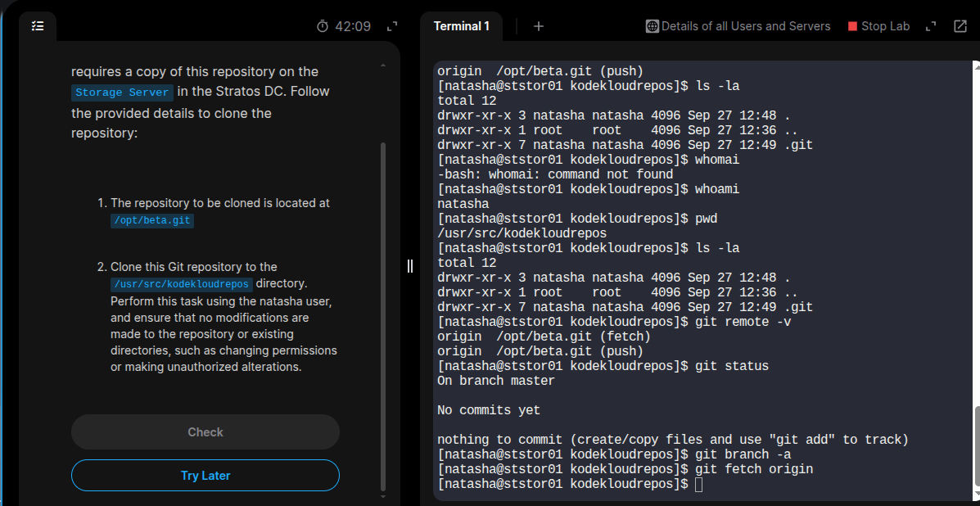This screenshot has width=980, height=506.
Task: Add a new terminal tab
Action: click(x=538, y=26)
